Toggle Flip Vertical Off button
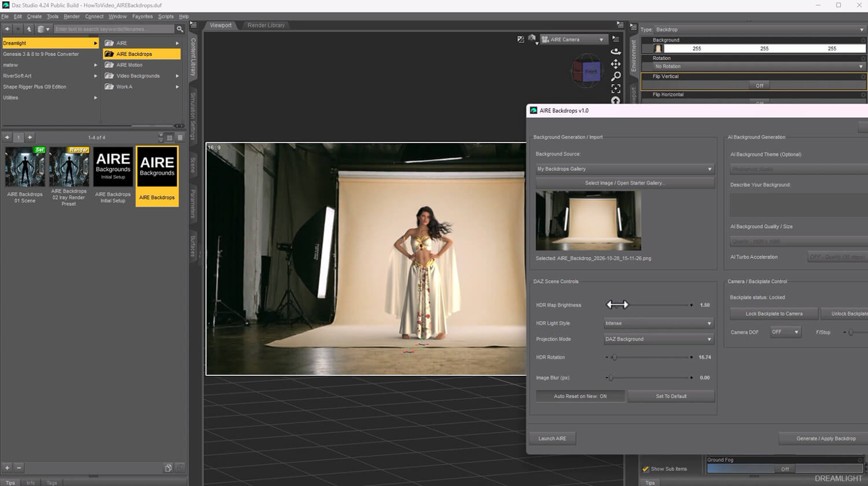 759,86
